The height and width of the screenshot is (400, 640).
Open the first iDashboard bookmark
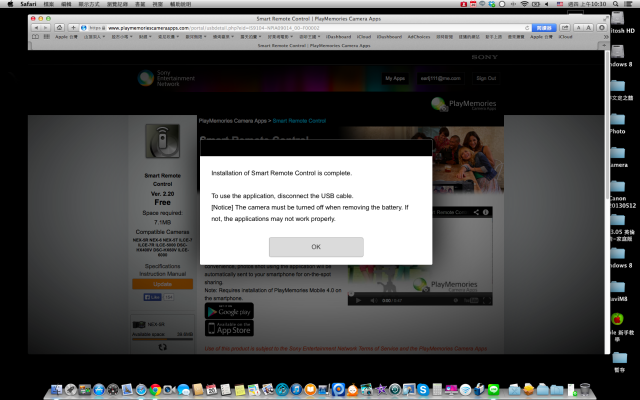click(x=338, y=37)
